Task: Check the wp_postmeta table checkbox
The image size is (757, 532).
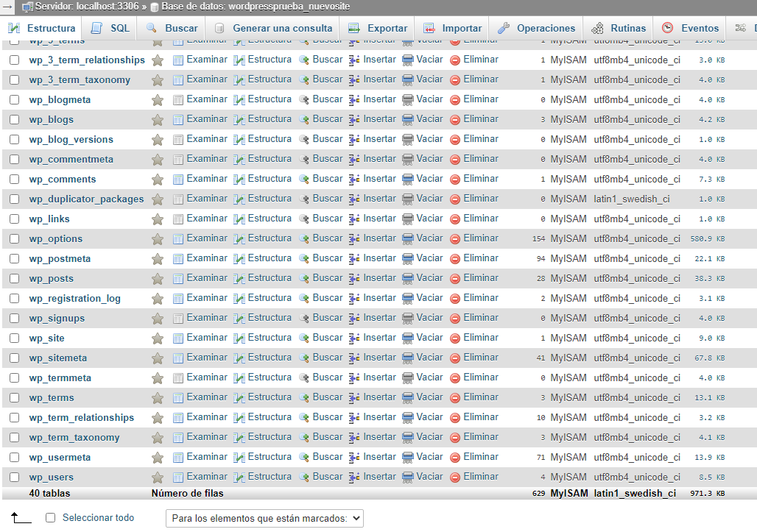Action: 15,259
